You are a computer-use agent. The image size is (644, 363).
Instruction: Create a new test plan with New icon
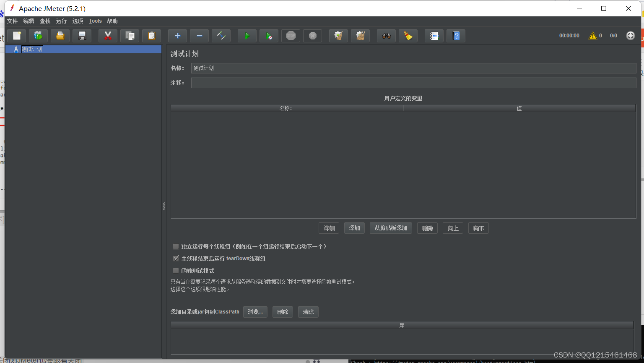[17, 36]
